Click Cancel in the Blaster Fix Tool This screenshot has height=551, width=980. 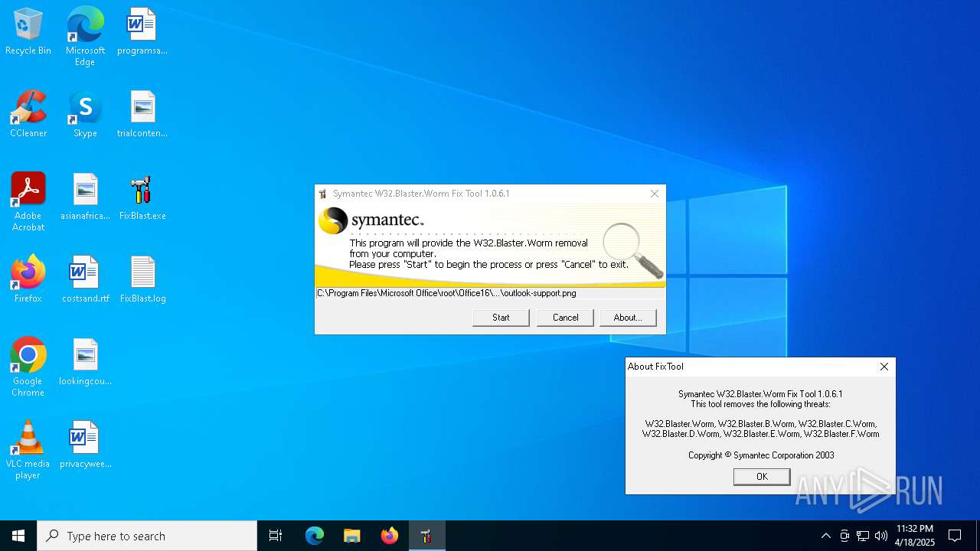(x=565, y=318)
